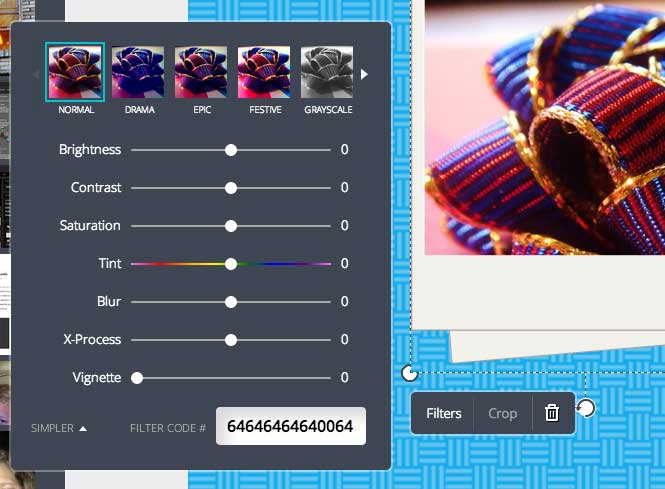Click the X-Process slider handle
The height and width of the screenshot is (489, 665).
pyautogui.click(x=231, y=340)
